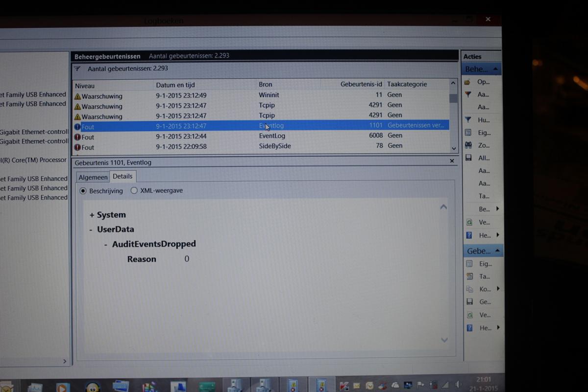Open the Details tab
588x392 pixels.
click(122, 176)
